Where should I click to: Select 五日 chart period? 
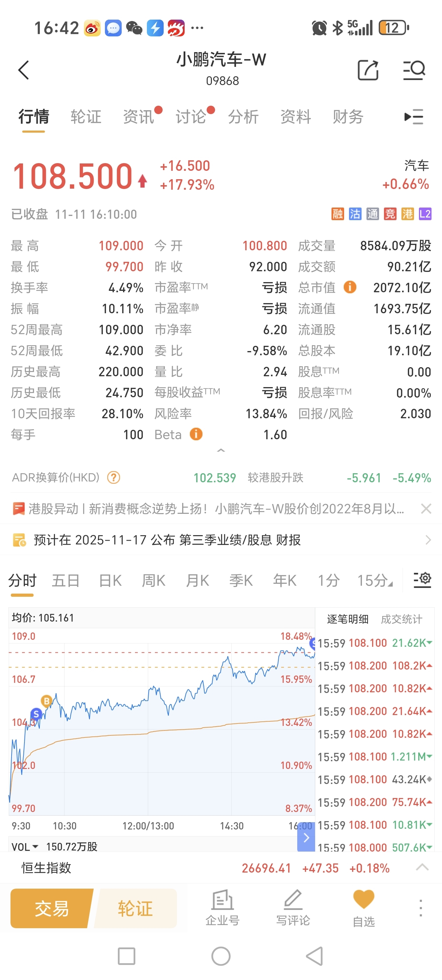[x=66, y=581]
